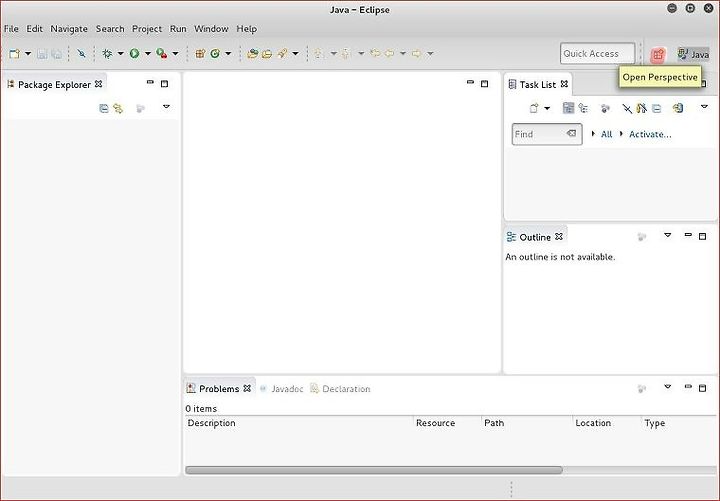Click the New wizard toolbar icon
Viewport: 720px width, 501px height.
pyautogui.click(x=14, y=54)
